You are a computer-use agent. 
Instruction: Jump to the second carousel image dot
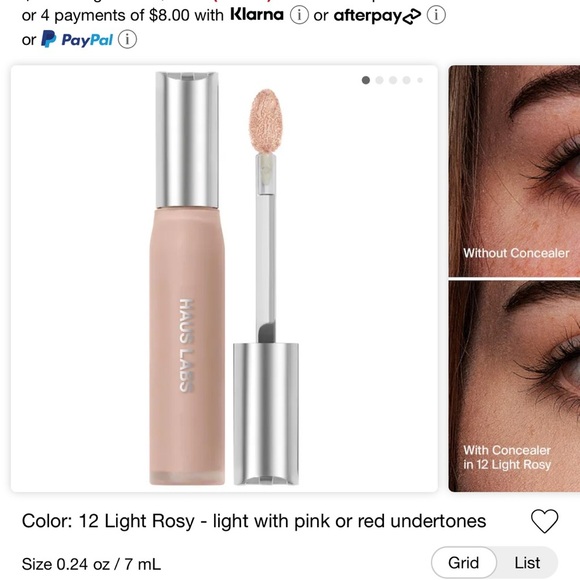[x=379, y=80]
